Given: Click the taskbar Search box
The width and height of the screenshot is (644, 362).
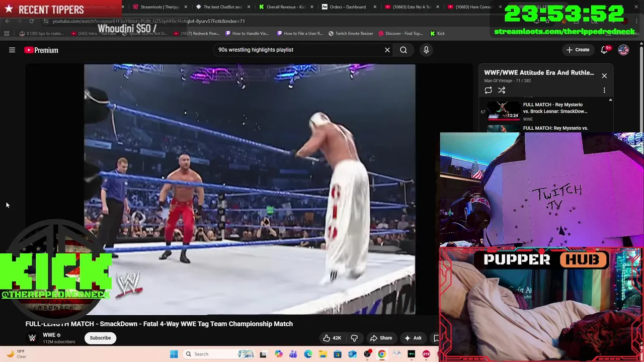Looking at the screenshot, I should [219, 354].
